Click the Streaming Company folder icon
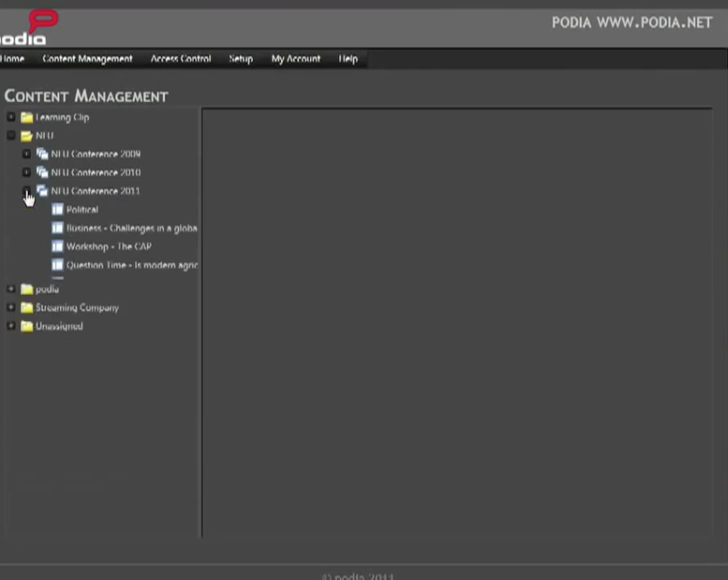The width and height of the screenshot is (728, 580). point(27,307)
